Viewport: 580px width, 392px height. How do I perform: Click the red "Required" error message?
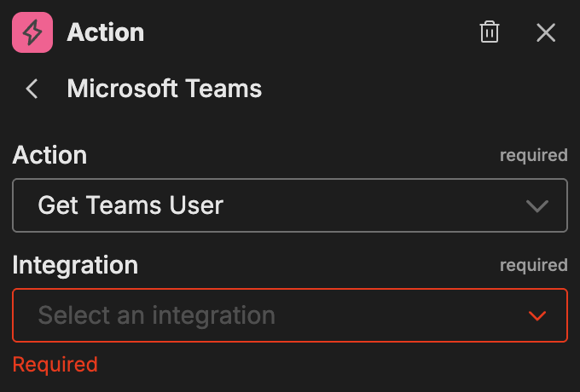(x=55, y=365)
